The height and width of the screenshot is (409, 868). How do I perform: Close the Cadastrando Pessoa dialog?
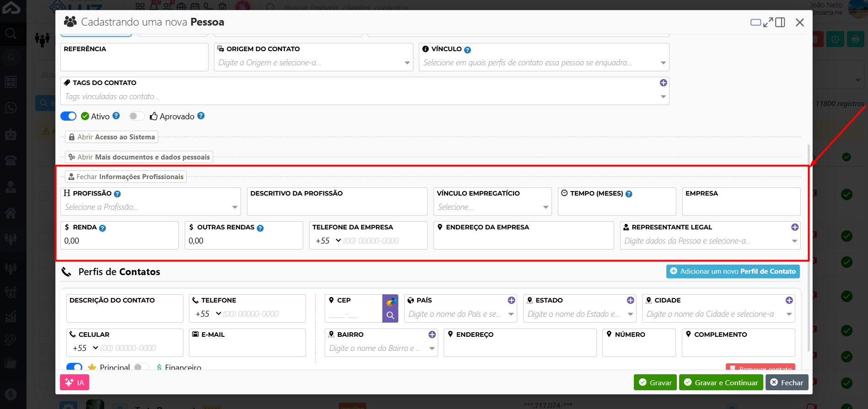tap(800, 22)
